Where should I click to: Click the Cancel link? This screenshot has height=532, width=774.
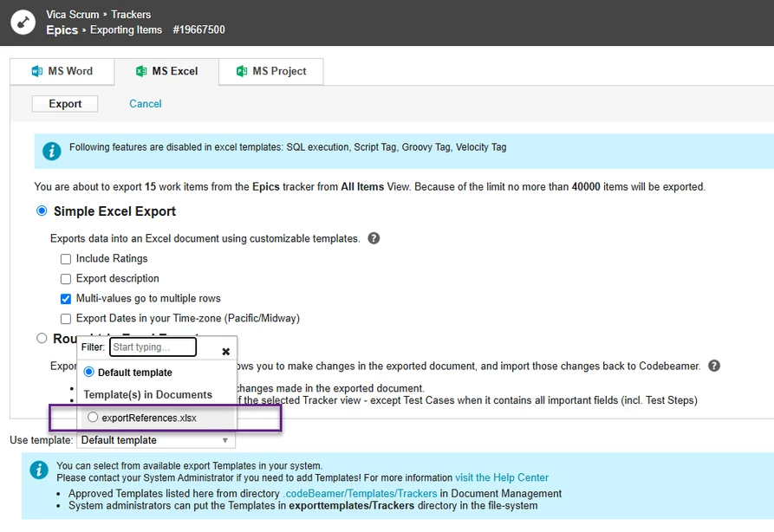[145, 104]
